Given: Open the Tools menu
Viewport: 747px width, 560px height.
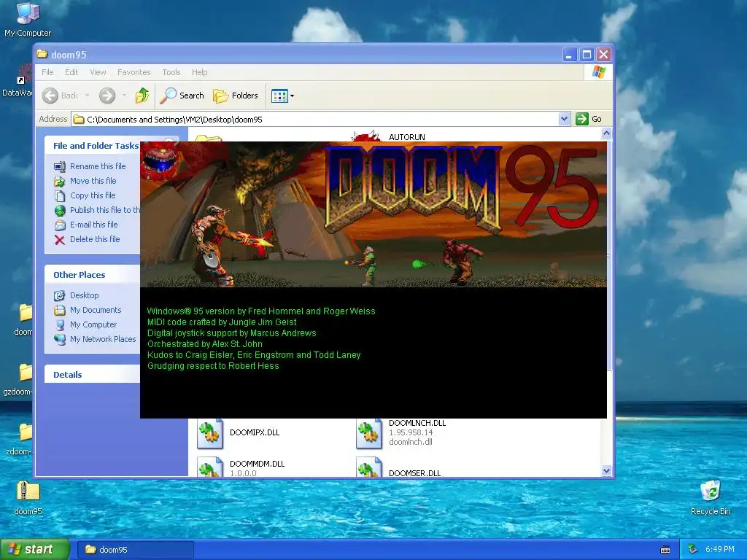Looking at the screenshot, I should click(x=171, y=72).
